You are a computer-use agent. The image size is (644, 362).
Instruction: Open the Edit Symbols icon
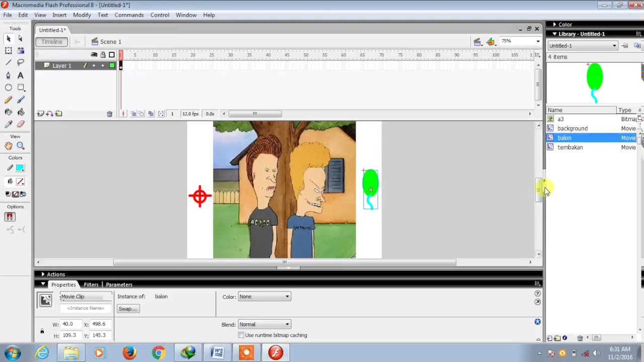click(x=491, y=42)
